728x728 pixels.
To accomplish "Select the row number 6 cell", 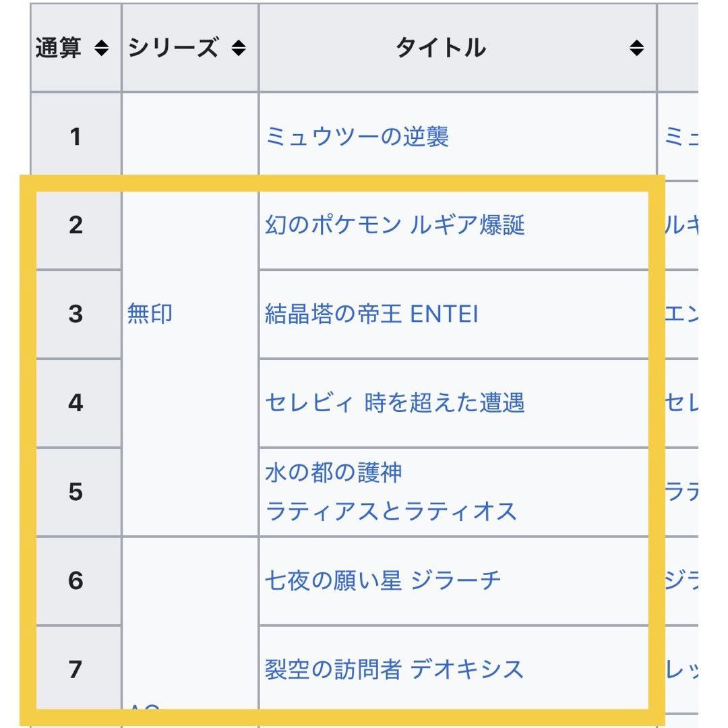I will tap(75, 580).
